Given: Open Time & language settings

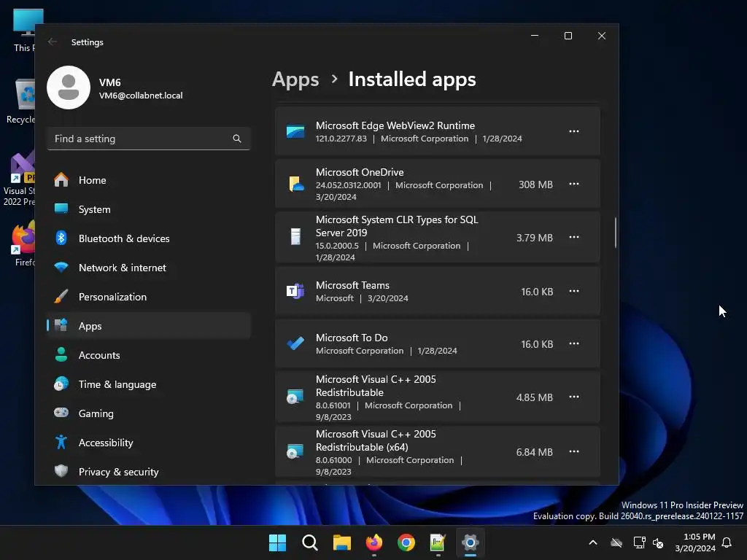Looking at the screenshot, I should [149, 384].
